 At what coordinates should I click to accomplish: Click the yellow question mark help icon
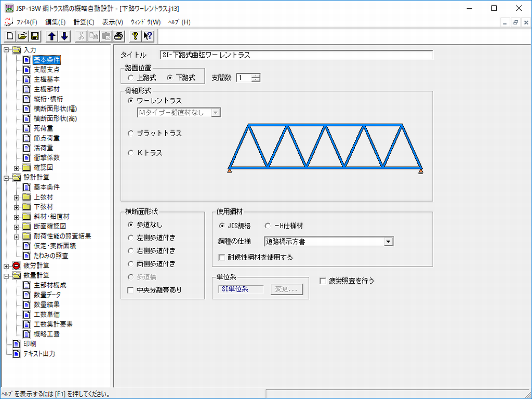coord(135,36)
